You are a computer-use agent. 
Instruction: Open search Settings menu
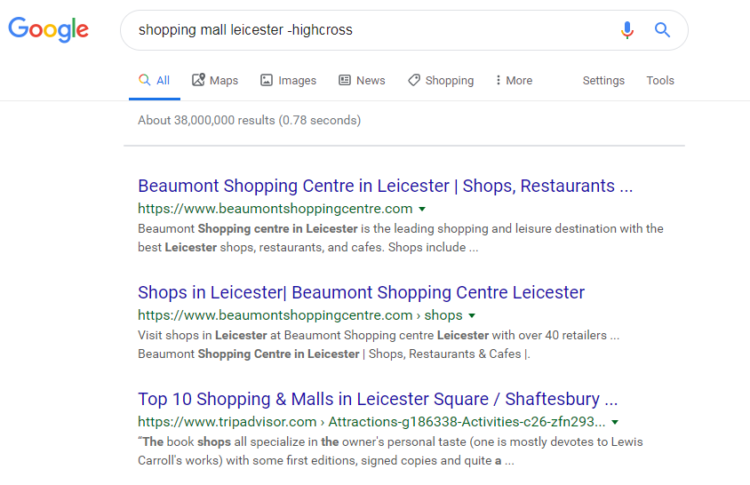point(603,81)
